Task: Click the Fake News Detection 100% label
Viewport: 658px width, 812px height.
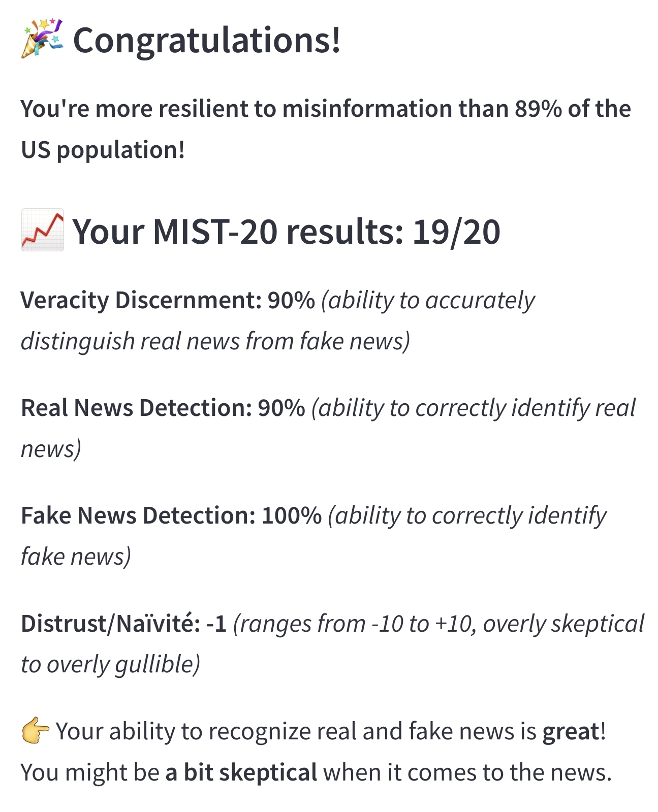Action: click(x=171, y=515)
